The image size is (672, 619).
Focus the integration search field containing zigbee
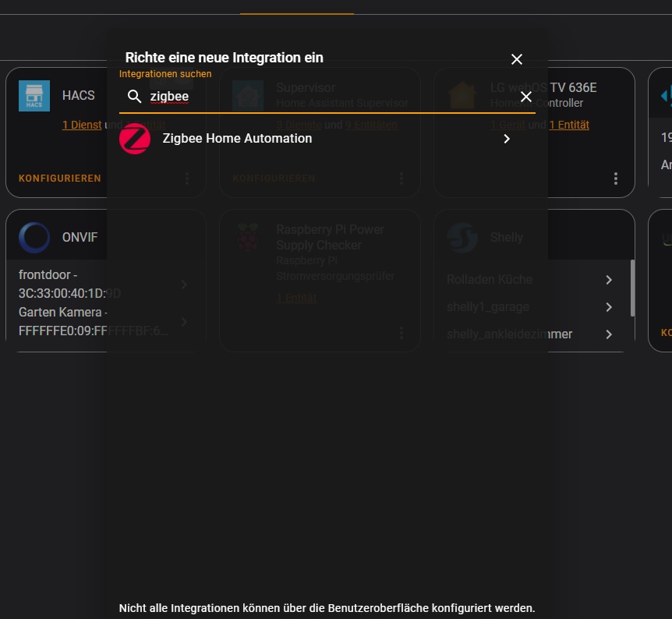coord(327,97)
